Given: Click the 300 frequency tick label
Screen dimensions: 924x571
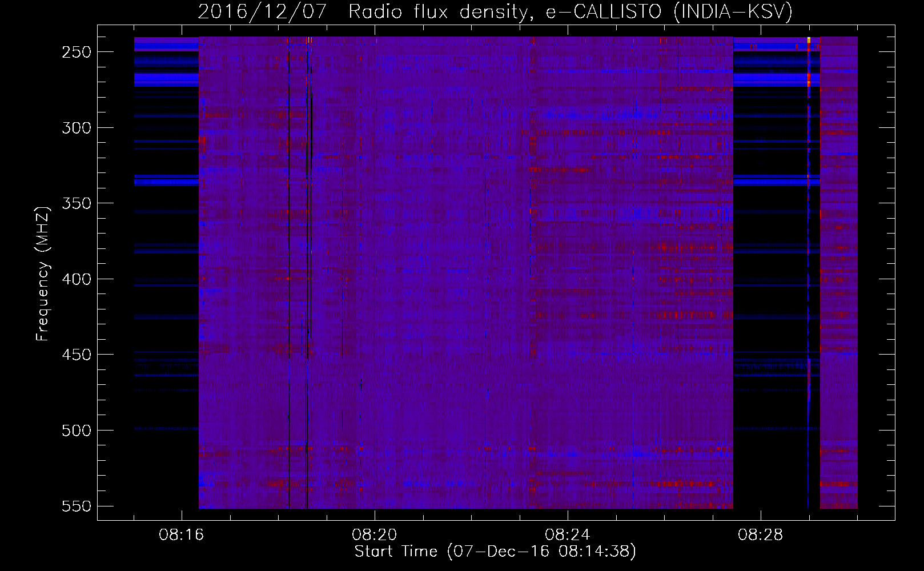Looking at the screenshot, I should pyautogui.click(x=77, y=128).
